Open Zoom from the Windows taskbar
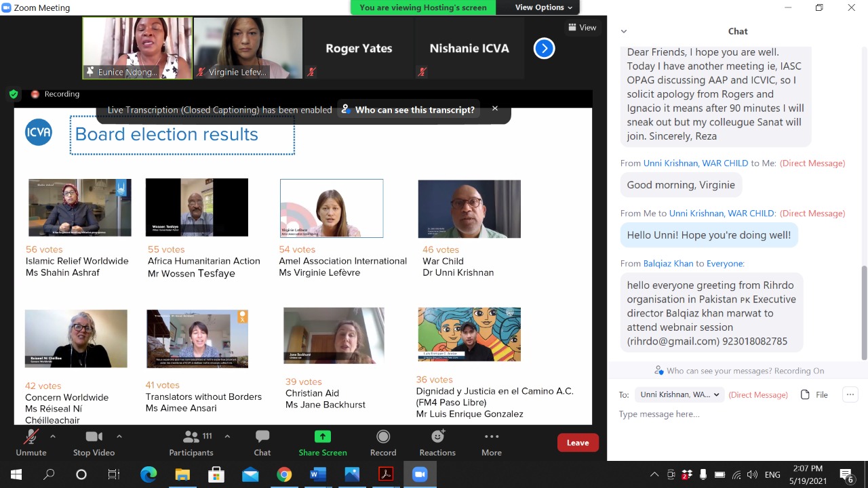868x488 pixels. tap(420, 474)
